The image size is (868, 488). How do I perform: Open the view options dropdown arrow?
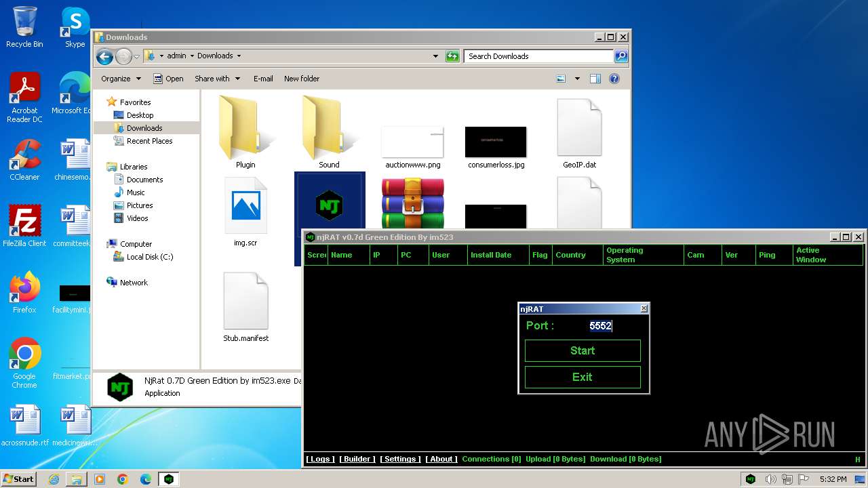[577, 79]
